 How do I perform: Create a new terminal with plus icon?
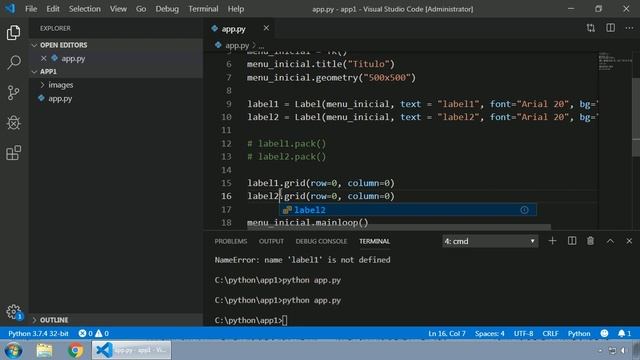click(552, 241)
